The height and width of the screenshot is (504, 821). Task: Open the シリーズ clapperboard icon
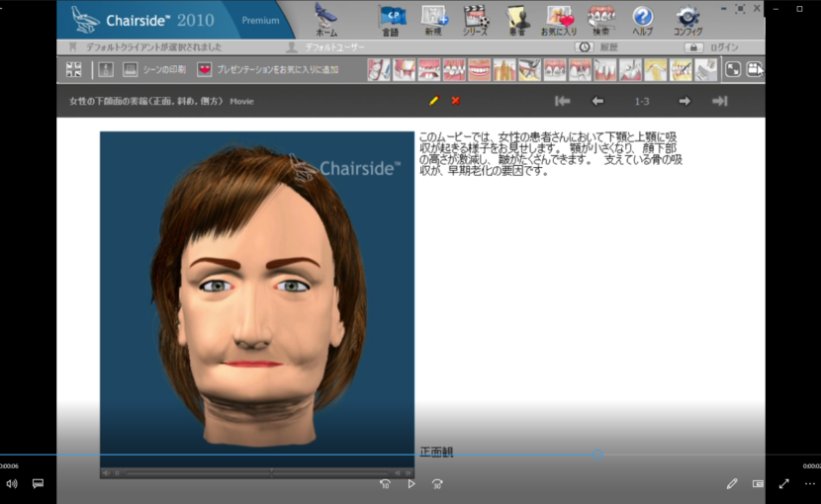[476, 20]
